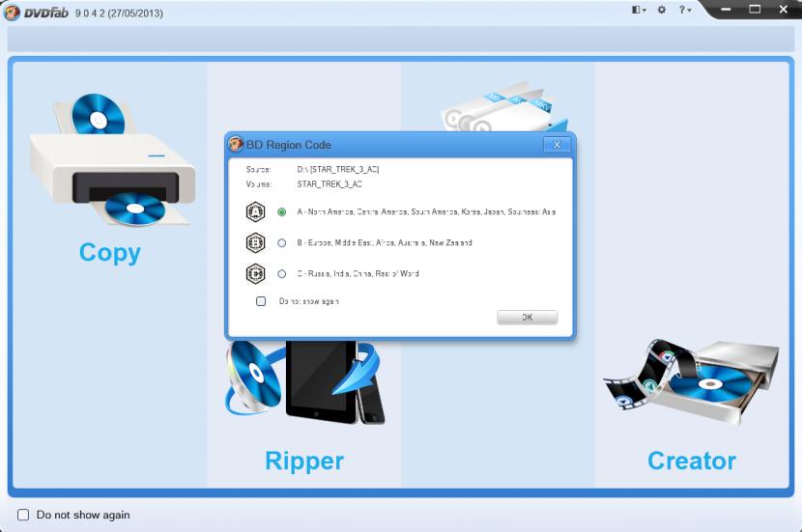Click the Copy label
This screenshot has height=532, width=802.
(110, 252)
